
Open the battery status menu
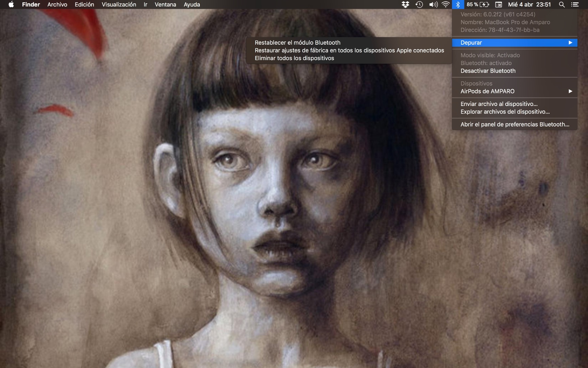click(478, 4)
